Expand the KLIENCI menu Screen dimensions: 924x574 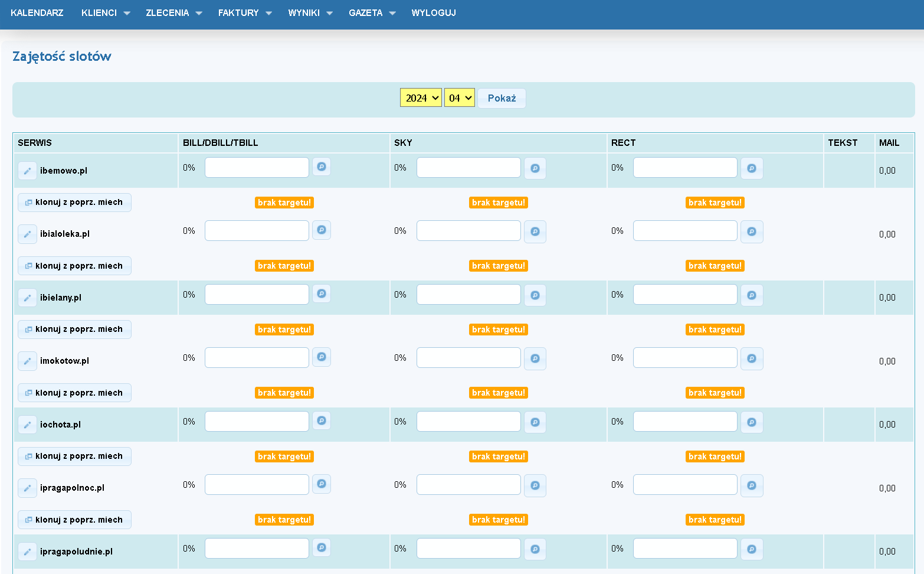105,13
